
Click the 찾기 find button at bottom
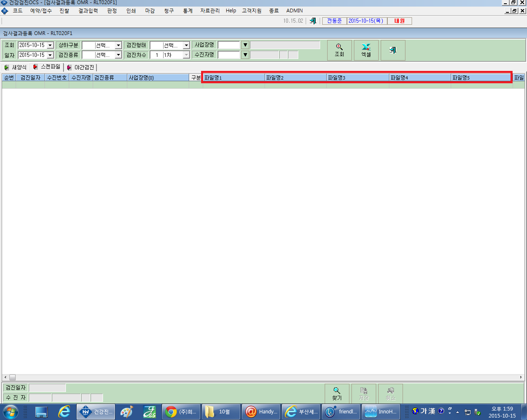(x=337, y=394)
